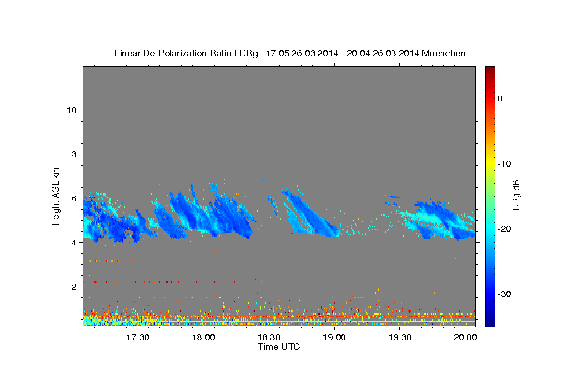Click the "LDRg dB" colorbar label

(x=516, y=196)
